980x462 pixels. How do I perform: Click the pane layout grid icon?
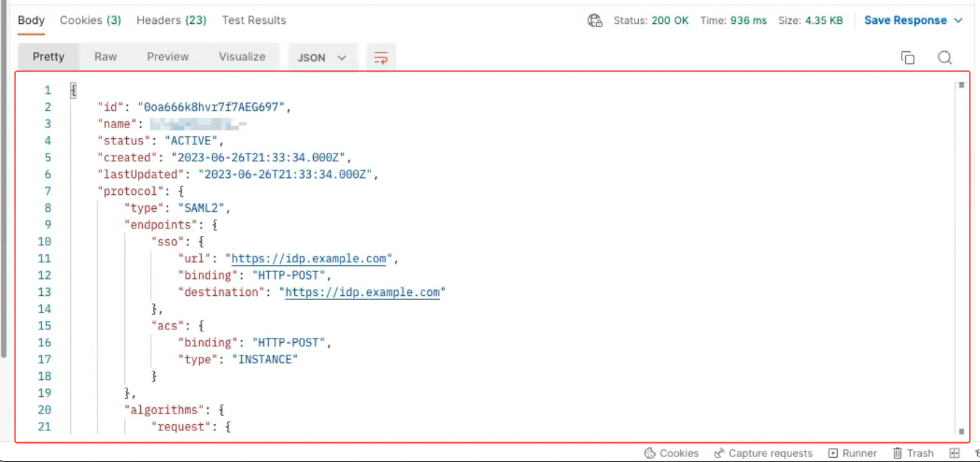[x=954, y=453]
